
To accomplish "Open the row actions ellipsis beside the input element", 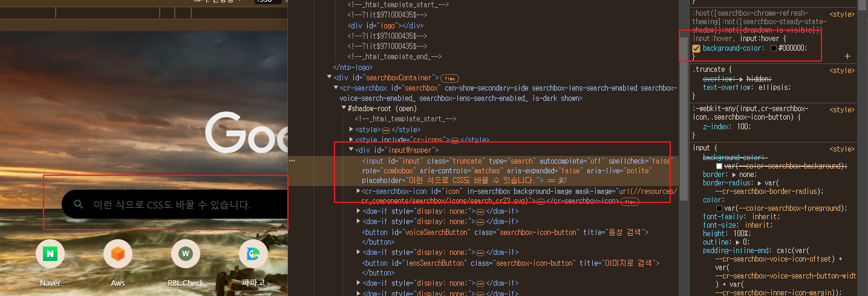I will pyautogui.click(x=292, y=161).
